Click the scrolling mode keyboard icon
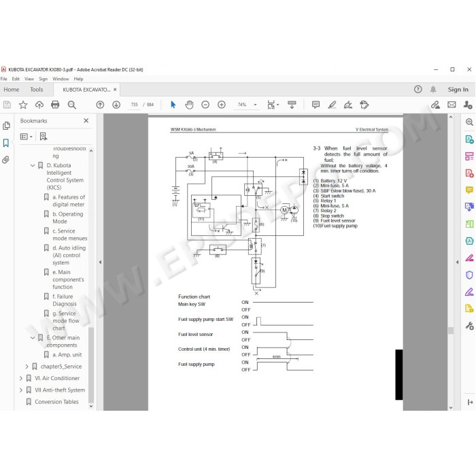The height and width of the screenshot is (476, 476). (292, 105)
